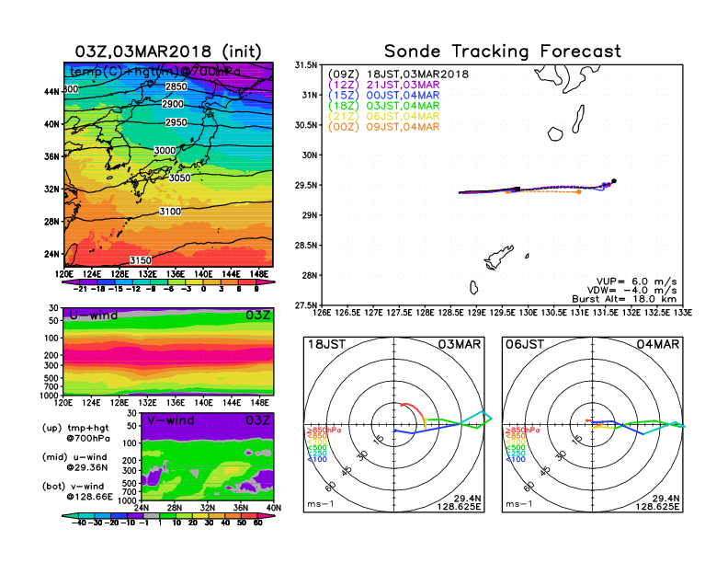Pick the purple swatch below -21 on temperature colorbar
This screenshot has height=563, width=728.
pyautogui.click(x=71, y=282)
